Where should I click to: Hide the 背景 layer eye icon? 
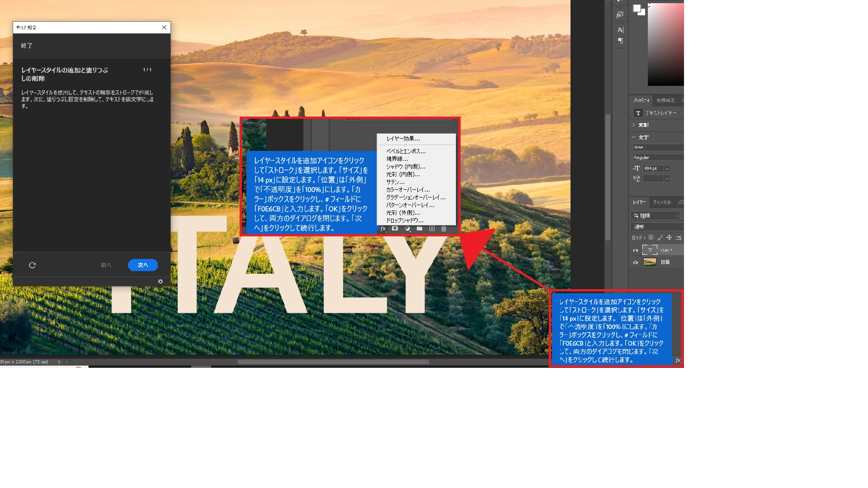pyautogui.click(x=635, y=262)
